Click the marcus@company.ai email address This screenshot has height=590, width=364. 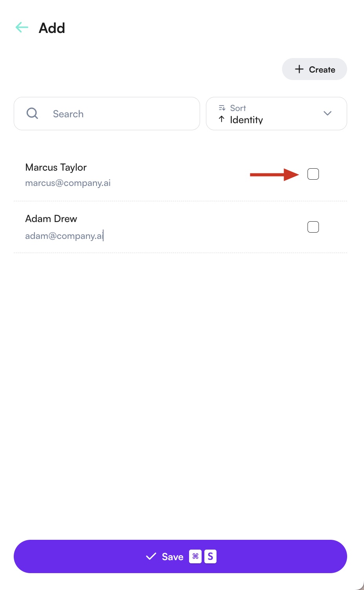(68, 183)
